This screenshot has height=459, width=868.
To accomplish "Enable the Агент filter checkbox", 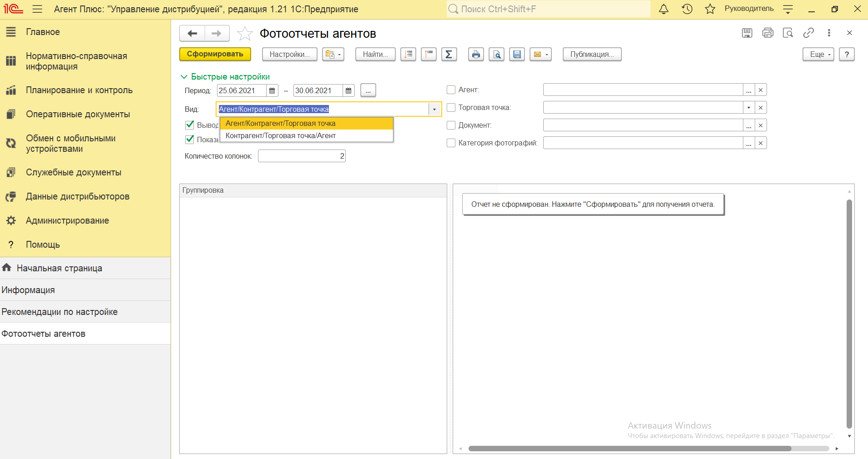I will tap(451, 90).
